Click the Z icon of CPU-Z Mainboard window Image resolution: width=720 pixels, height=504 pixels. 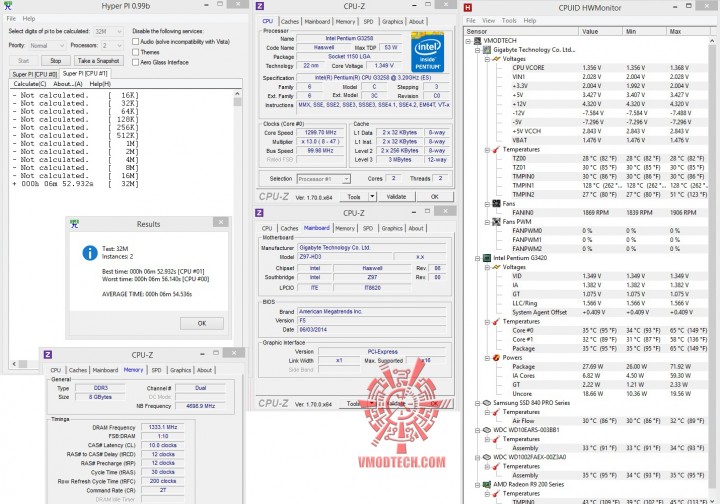[x=259, y=213]
